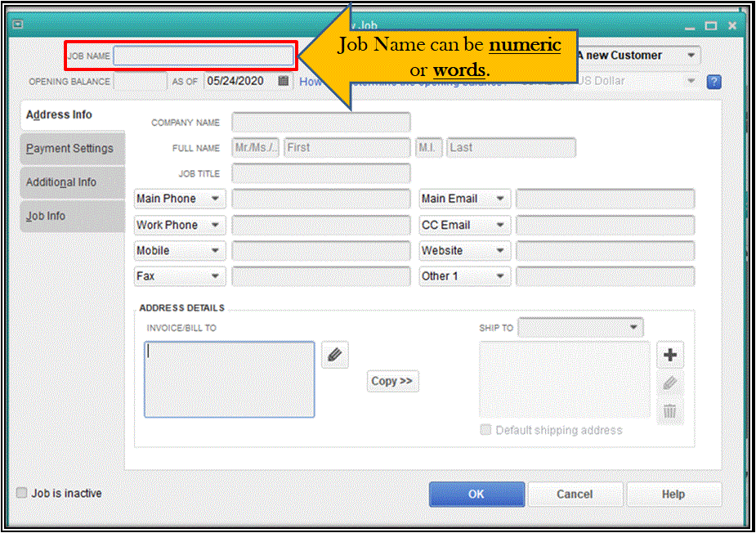Click the Mr./Ms. salutation field
This screenshot has height=533, width=756.
coord(256,148)
